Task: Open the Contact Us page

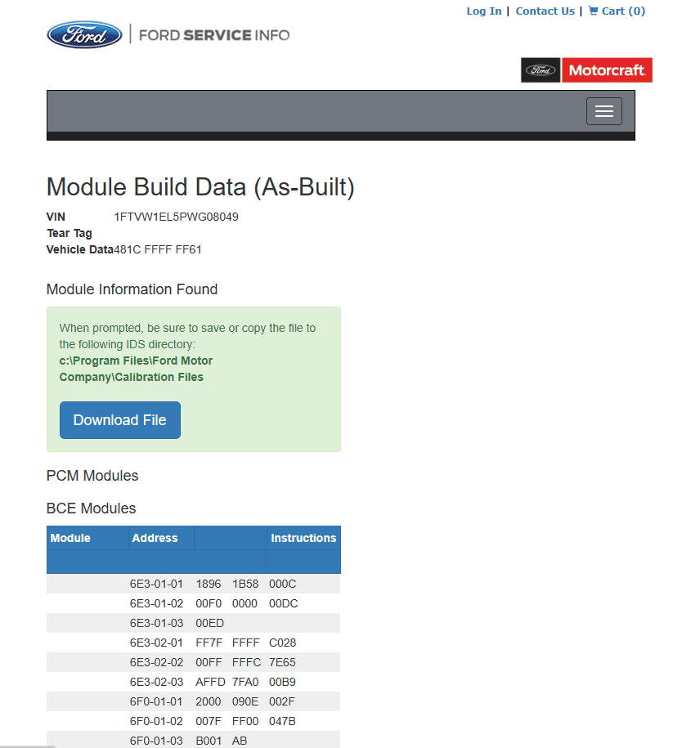Action: pos(545,11)
